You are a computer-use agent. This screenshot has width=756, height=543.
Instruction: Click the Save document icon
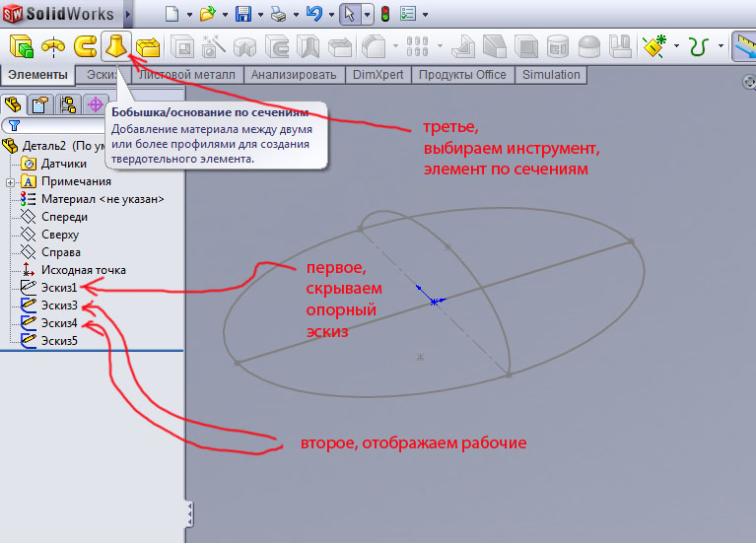(x=243, y=15)
